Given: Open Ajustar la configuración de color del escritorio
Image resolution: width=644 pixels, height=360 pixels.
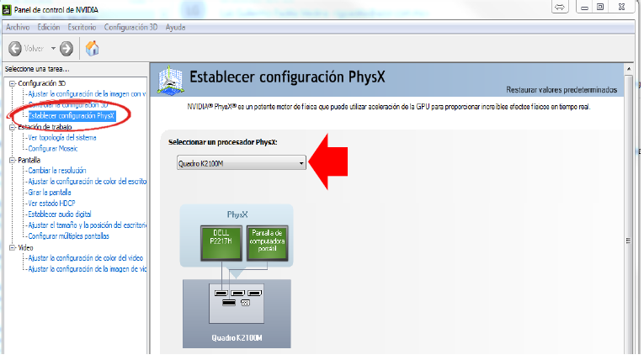Looking at the screenshot, I should coord(87,182).
